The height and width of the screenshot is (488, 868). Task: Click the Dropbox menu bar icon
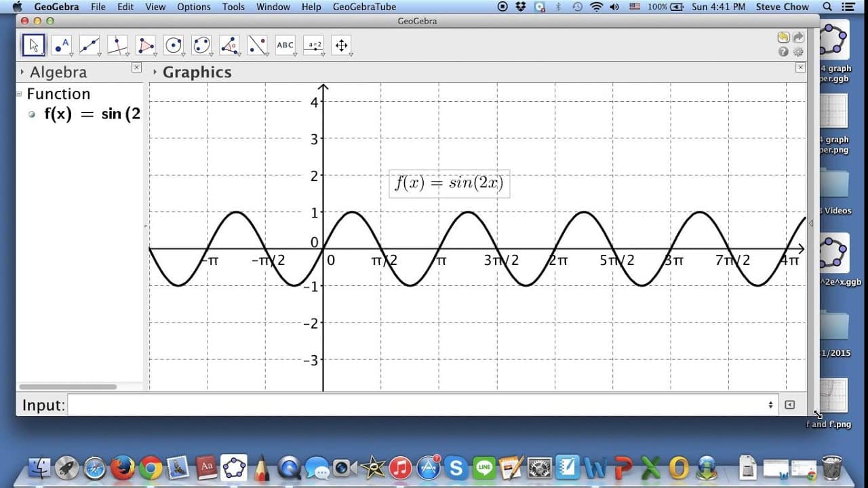pos(521,7)
